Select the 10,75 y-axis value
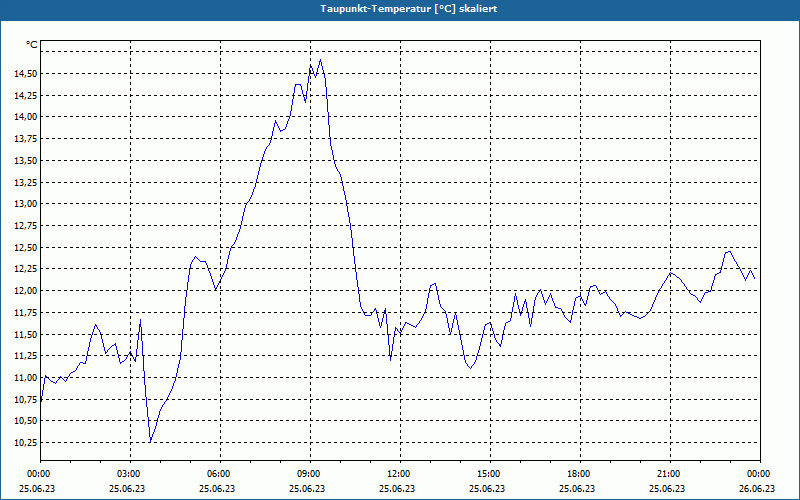 (26, 399)
